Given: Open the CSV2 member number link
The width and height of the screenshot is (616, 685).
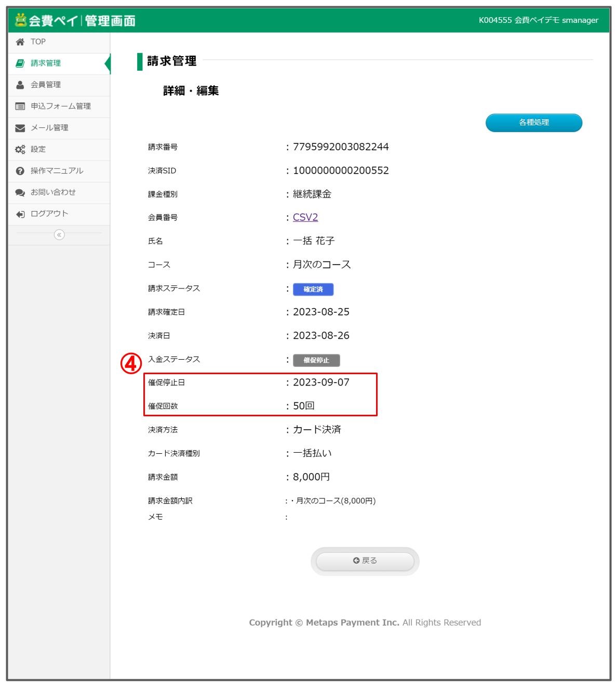Looking at the screenshot, I should point(305,217).
